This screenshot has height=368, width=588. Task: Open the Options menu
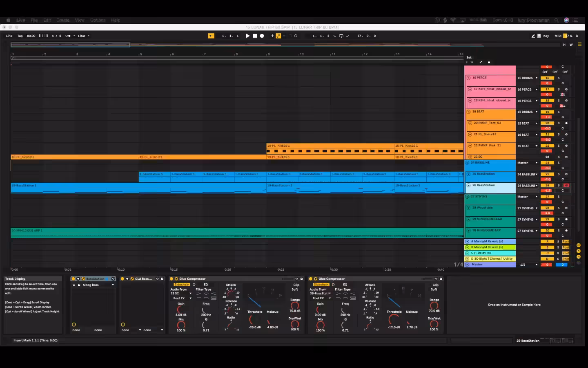tap(98, 20)
